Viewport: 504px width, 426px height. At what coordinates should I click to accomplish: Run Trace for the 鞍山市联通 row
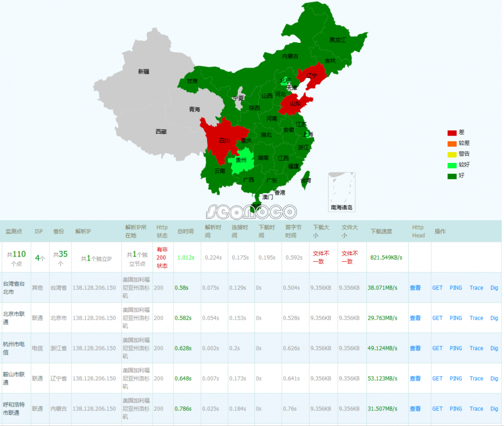point(476,379)
